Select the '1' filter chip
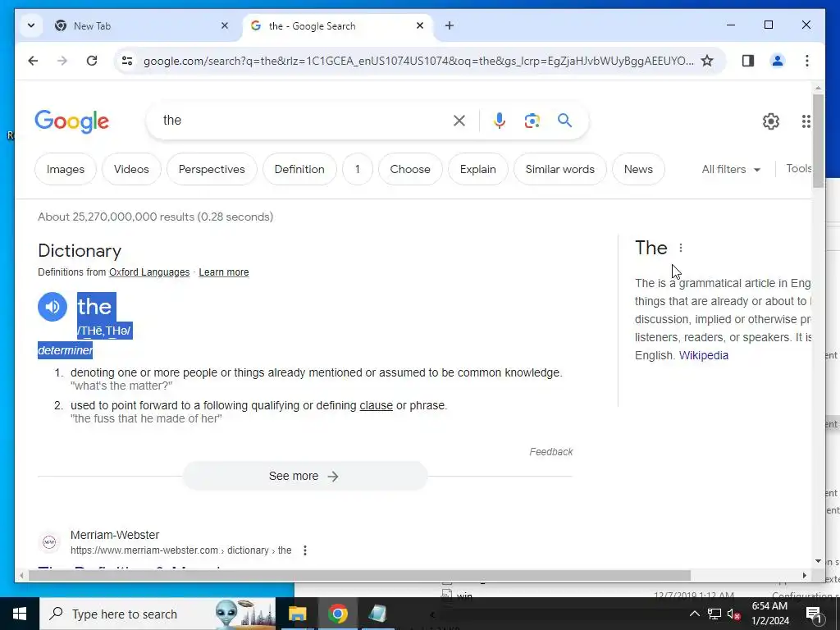This screenshot has width=840, height=630. pyautogui.click(x=358, y=169)
